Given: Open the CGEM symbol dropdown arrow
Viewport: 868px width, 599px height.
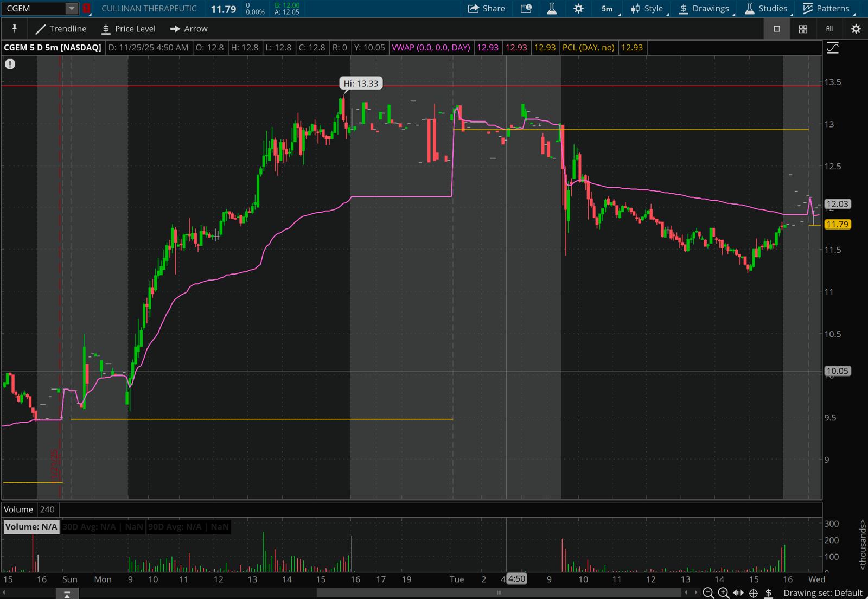Looking at the screenshot, I should [72, 9].
